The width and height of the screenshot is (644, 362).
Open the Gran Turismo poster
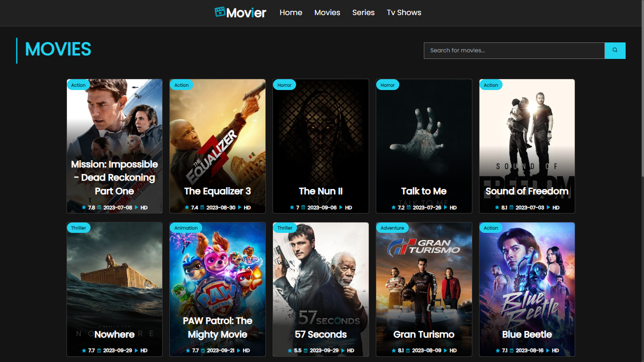[424, 289]
